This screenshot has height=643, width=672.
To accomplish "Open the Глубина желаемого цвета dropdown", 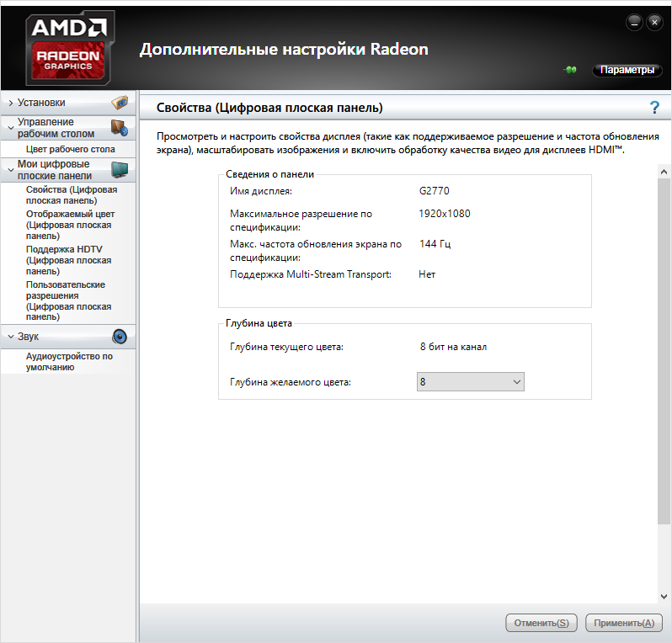I will coord(471,382).
